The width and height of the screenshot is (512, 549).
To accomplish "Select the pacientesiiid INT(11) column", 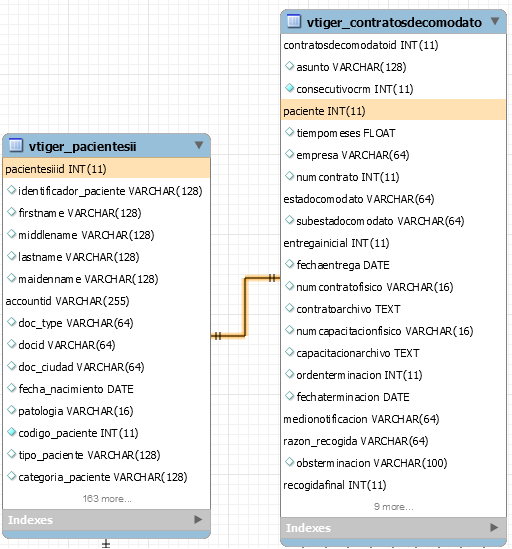I will point(106,169).
